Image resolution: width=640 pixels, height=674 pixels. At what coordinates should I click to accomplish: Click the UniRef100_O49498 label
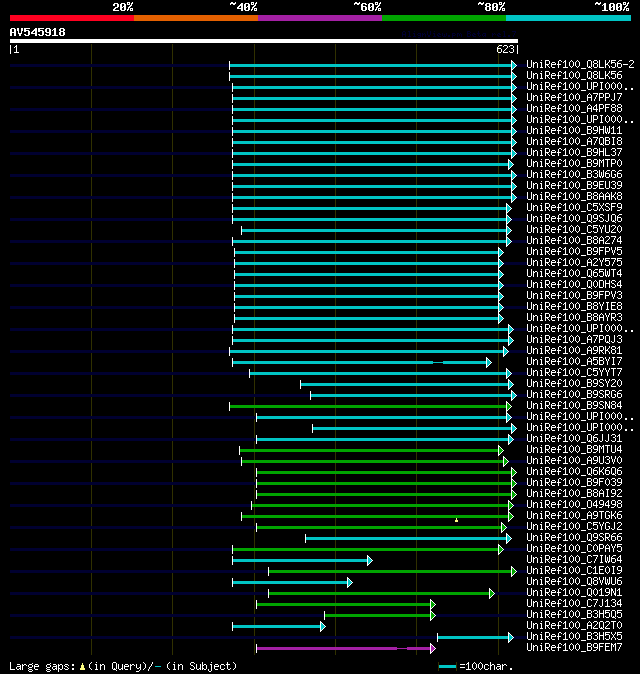[x=574, y=505]
